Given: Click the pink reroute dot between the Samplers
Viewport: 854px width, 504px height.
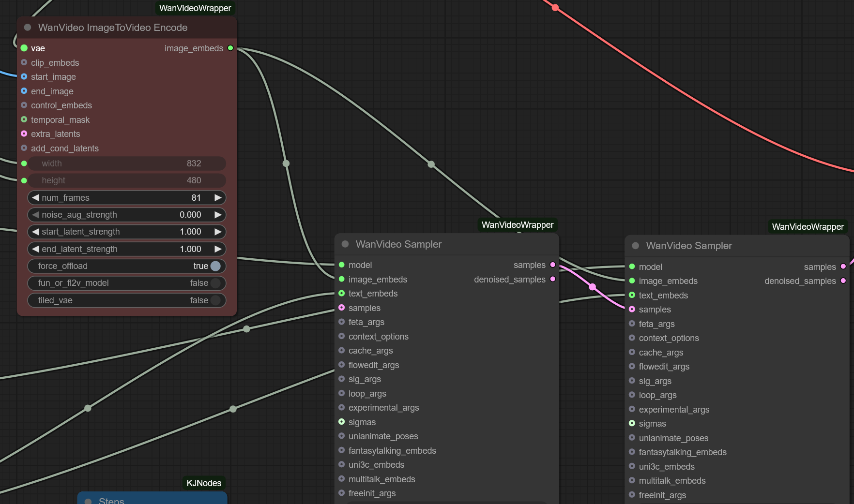Looking at the screenshot, I should 593,287.
